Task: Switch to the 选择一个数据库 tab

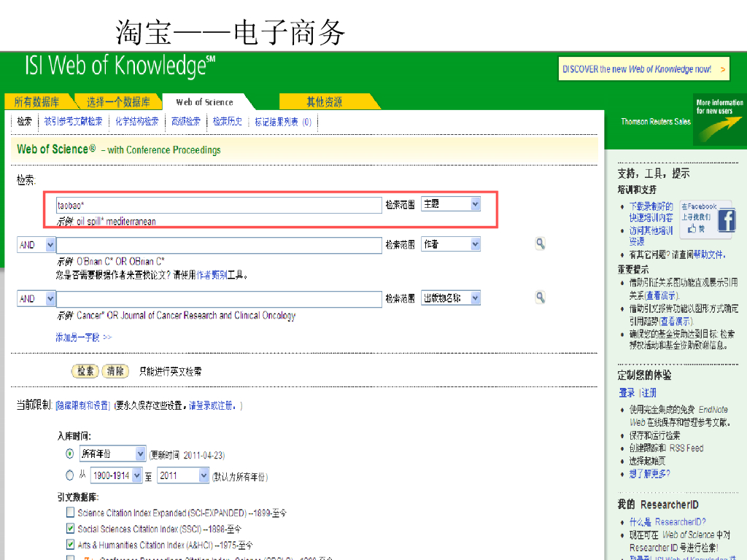Action: pyautogui.click(x=118, y=102)
